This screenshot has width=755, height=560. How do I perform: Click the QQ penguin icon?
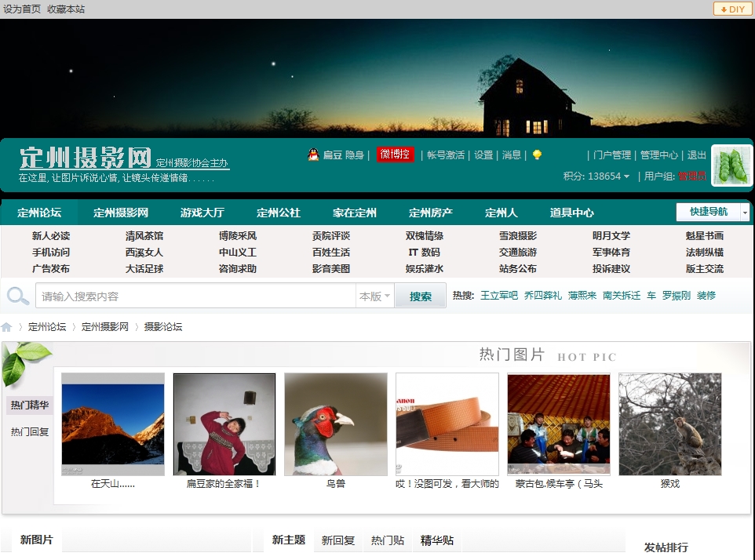point(313,155)
